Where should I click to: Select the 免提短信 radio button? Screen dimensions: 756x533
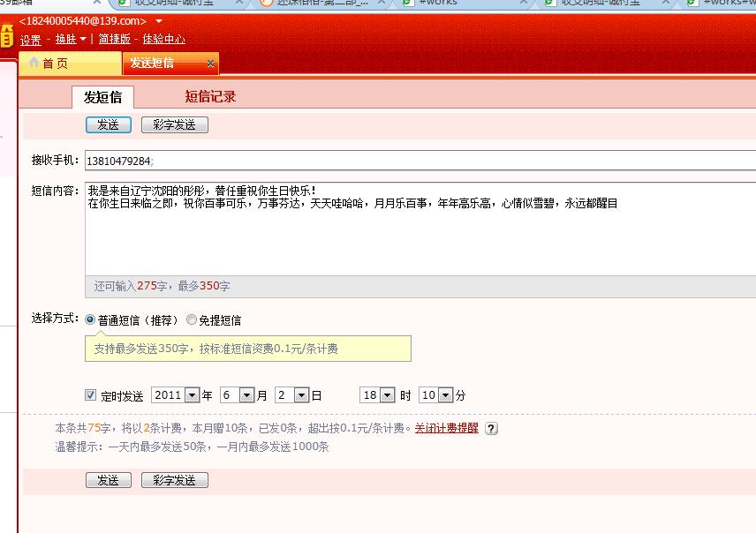tap(192, 320)
